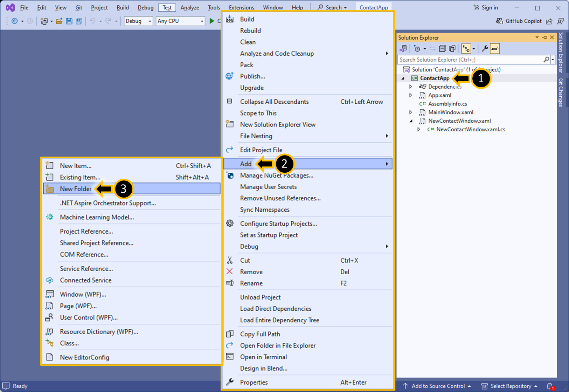Collapse the NewContactWindow.xaml node
Viewport: 569px width, 392px height.
[x=411, y=121]
